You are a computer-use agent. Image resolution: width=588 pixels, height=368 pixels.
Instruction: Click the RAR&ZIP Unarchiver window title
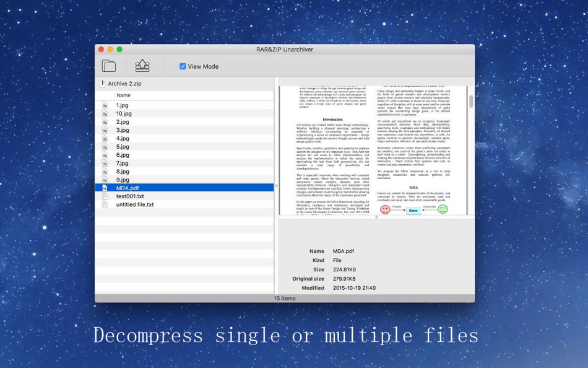click(285, 49)
